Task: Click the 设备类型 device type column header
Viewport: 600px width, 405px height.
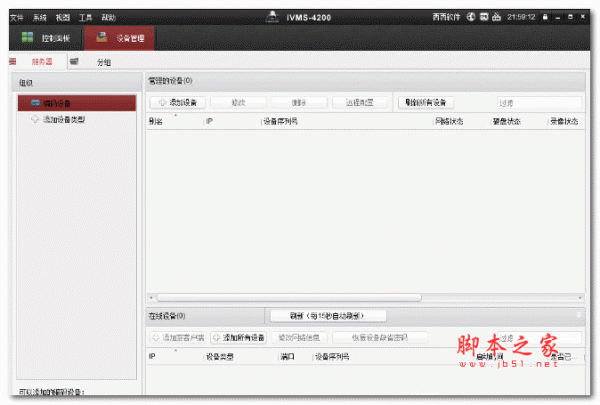Action: coord(220,357)
